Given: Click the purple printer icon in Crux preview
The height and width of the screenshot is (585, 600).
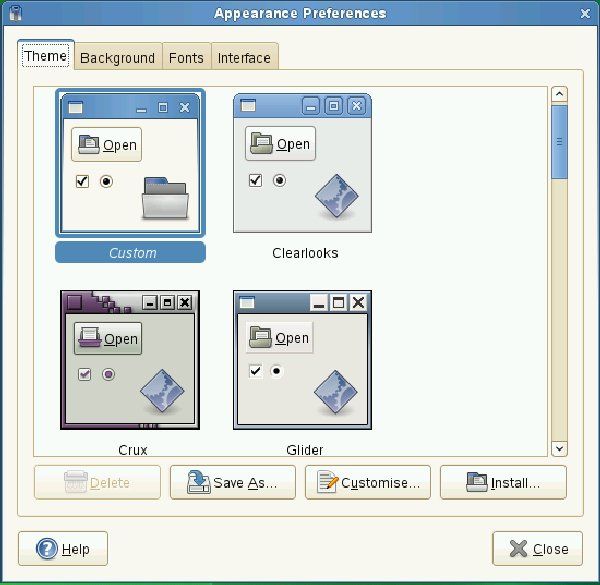Looking at the screenshot, I should click(90, 338).
